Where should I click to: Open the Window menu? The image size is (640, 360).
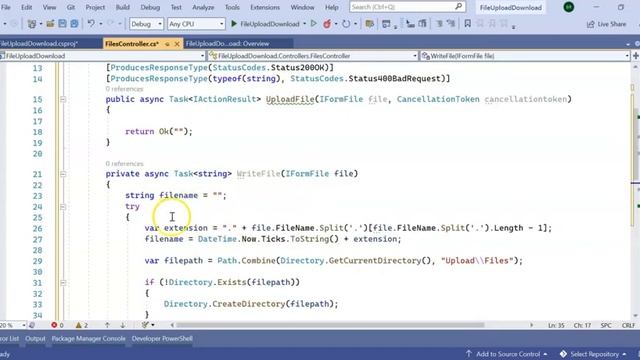point(302,7)
